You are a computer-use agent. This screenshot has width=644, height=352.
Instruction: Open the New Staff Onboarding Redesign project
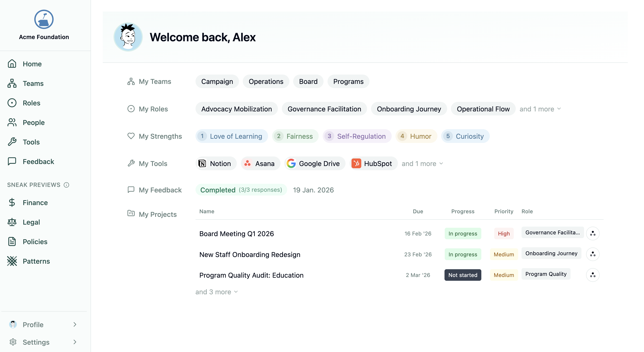tap(250, 255)
